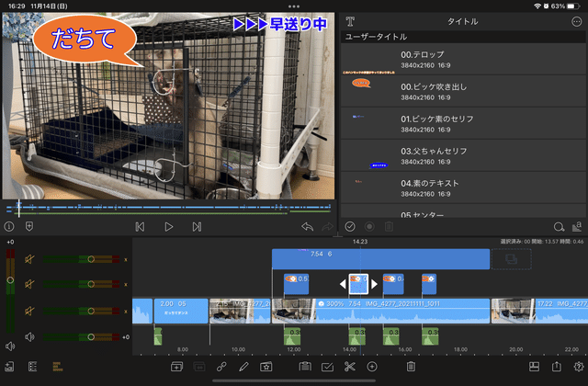Tap the Wi-Fi status icon

pos(537,6)
